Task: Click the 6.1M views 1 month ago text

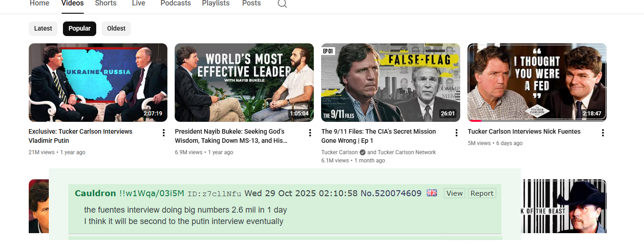Action: point(353,161)
